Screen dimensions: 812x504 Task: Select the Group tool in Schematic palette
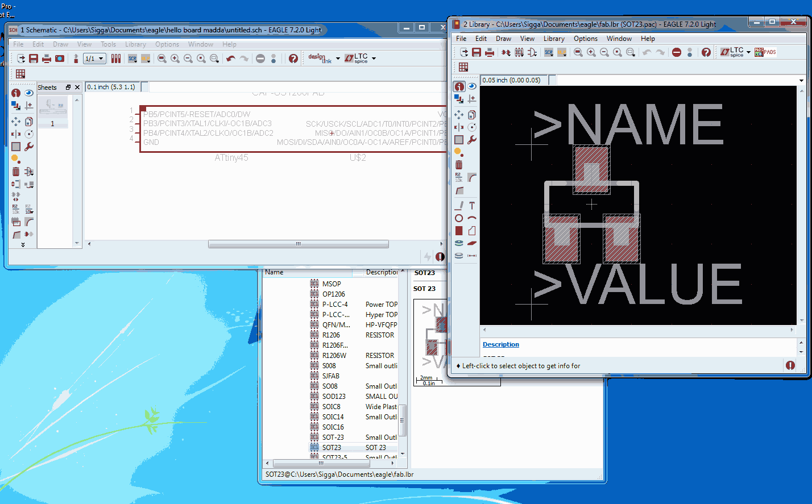pyautogui.click(x=16, y=147)
